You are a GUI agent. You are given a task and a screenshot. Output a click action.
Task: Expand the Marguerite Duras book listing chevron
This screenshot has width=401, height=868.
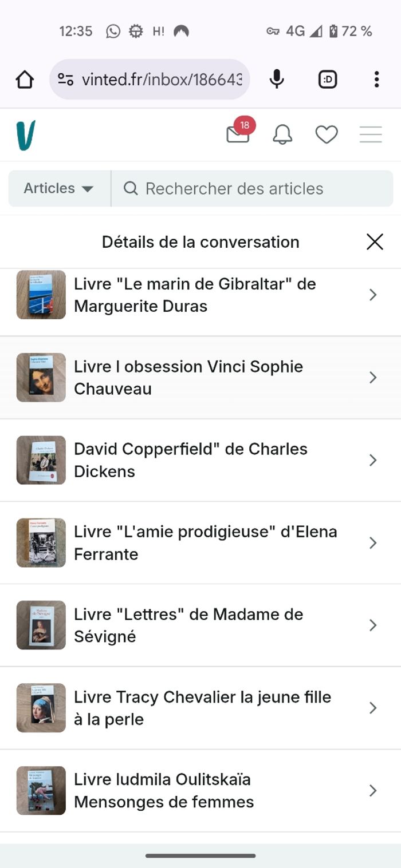373,295
